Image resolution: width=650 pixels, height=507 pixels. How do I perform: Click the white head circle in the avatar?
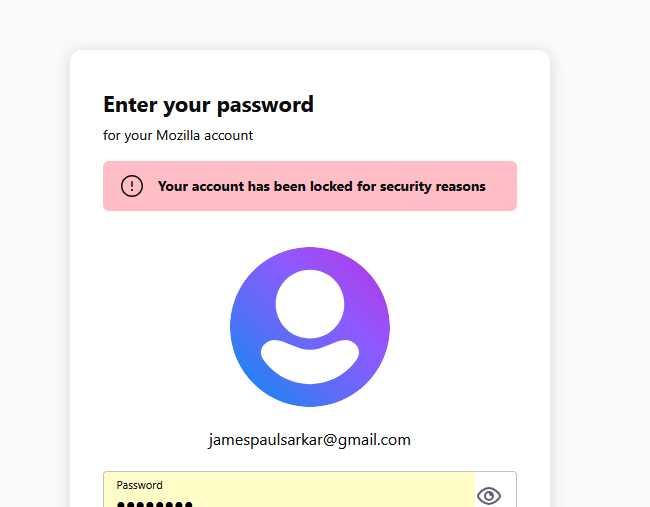310,304
